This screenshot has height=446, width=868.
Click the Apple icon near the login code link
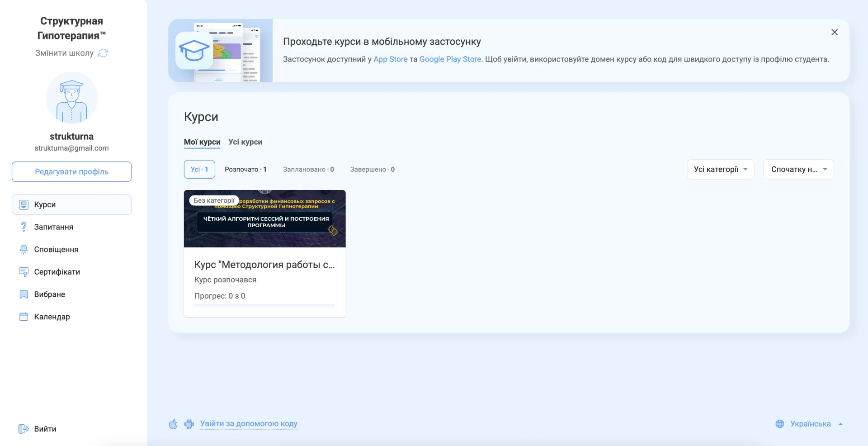(173, 424)
